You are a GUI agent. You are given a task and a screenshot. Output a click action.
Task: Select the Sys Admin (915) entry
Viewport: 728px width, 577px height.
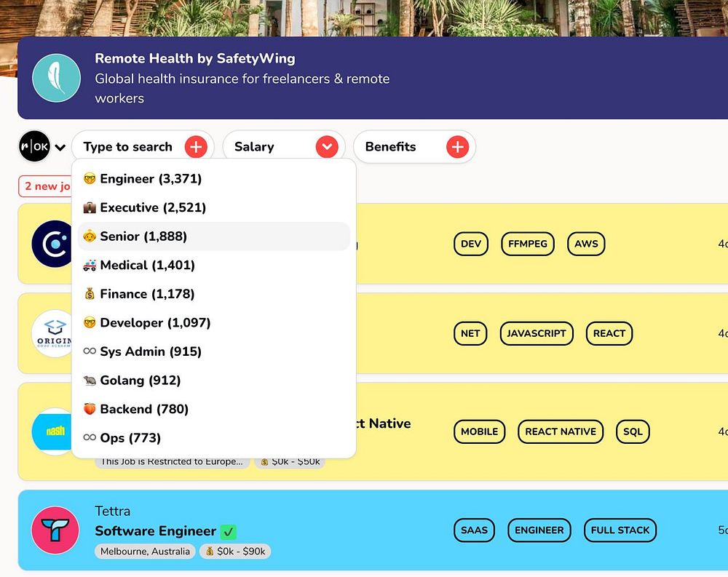(213, 351)
